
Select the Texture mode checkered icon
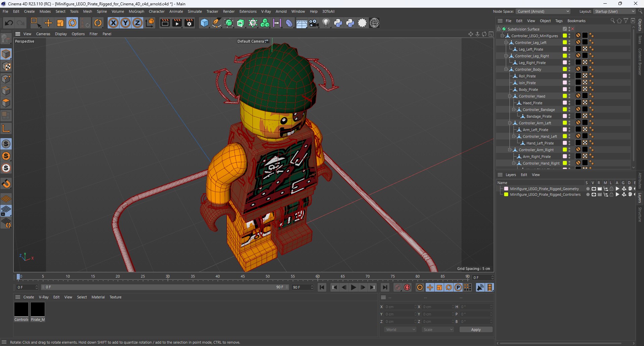6,66
